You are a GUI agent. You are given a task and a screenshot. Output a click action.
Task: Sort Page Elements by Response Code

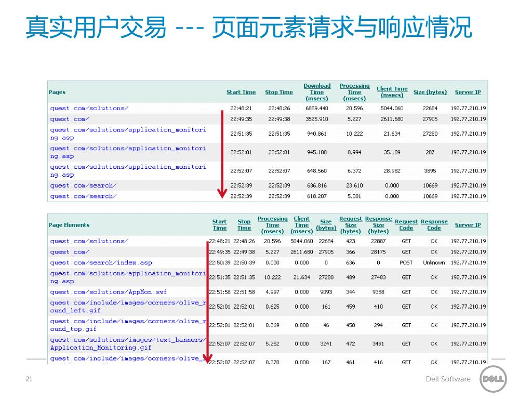(434, 224)
